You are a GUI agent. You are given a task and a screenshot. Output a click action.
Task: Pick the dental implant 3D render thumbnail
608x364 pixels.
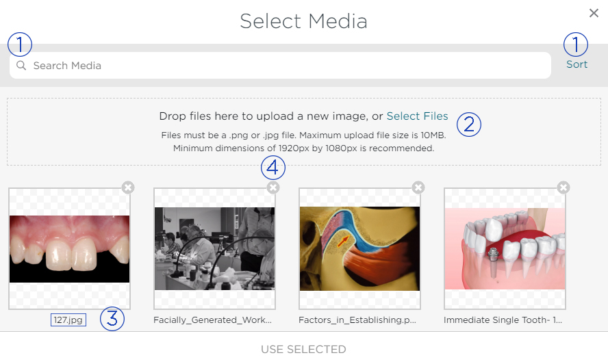[505, 249]
